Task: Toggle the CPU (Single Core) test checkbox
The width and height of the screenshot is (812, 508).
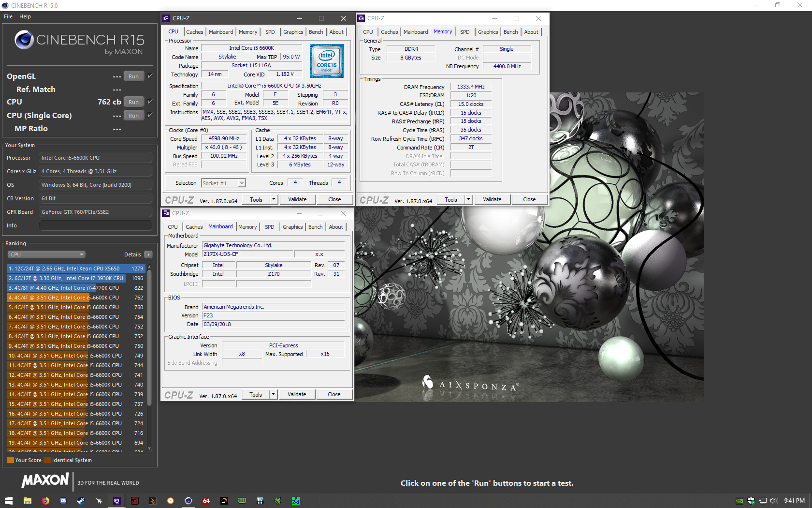Action: (x=150, y=115)
